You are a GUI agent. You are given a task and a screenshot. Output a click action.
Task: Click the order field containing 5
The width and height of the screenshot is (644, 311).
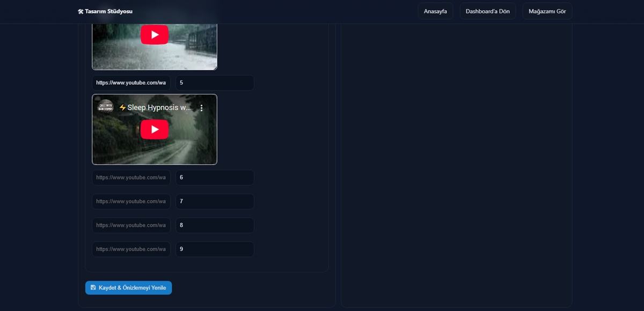pyautogui.click(x=215, y=83)
